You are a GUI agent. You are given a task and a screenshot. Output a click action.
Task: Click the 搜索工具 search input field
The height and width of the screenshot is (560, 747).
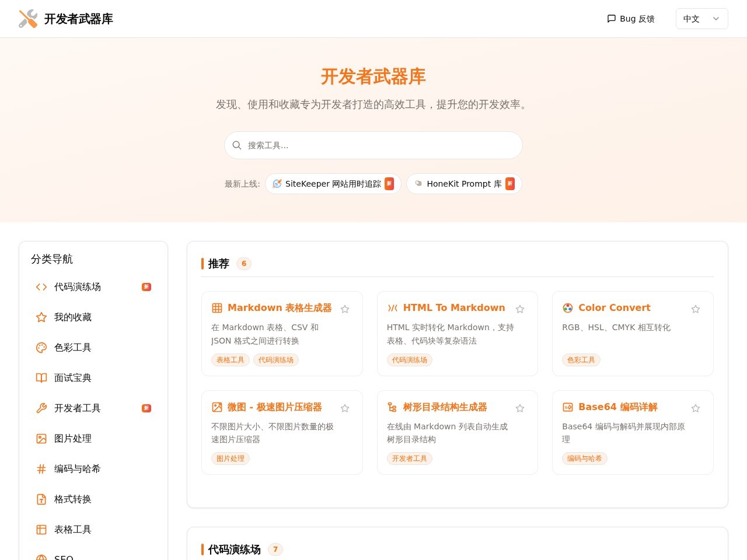tap(373, 145)
